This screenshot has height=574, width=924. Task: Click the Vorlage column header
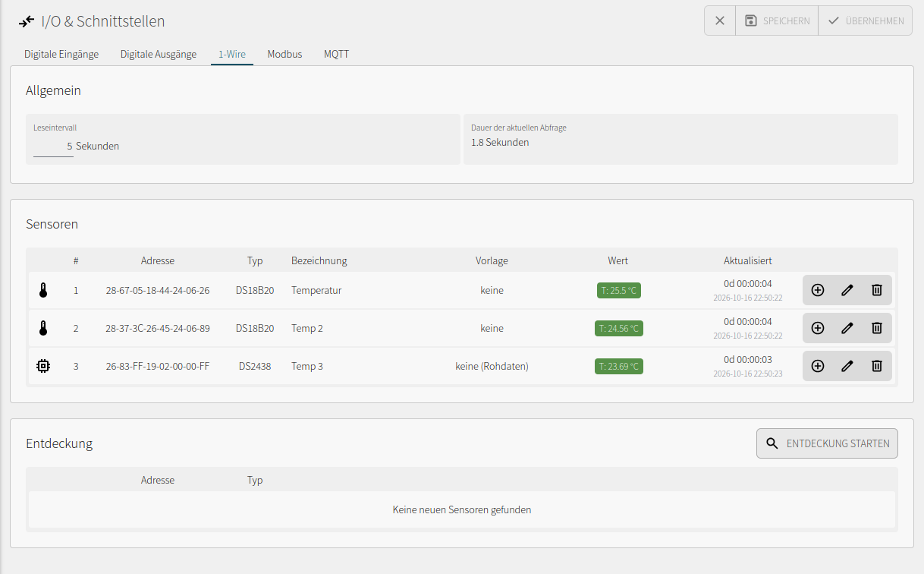click(x=492, y=260)
